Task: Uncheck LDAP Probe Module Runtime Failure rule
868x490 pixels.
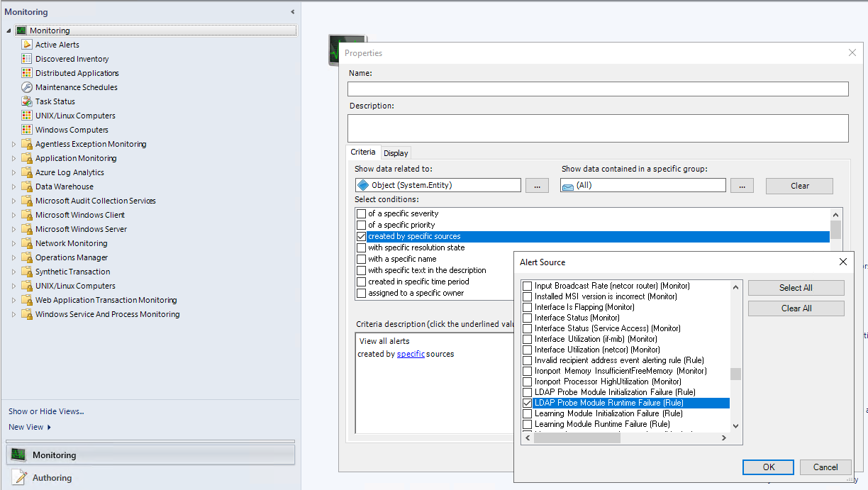Action: click(526, 402)
